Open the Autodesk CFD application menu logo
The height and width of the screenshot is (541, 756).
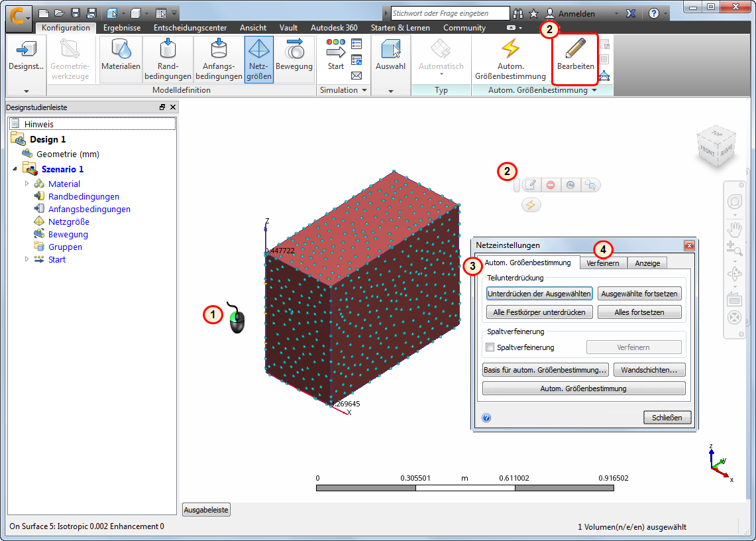tap(19, 17)
